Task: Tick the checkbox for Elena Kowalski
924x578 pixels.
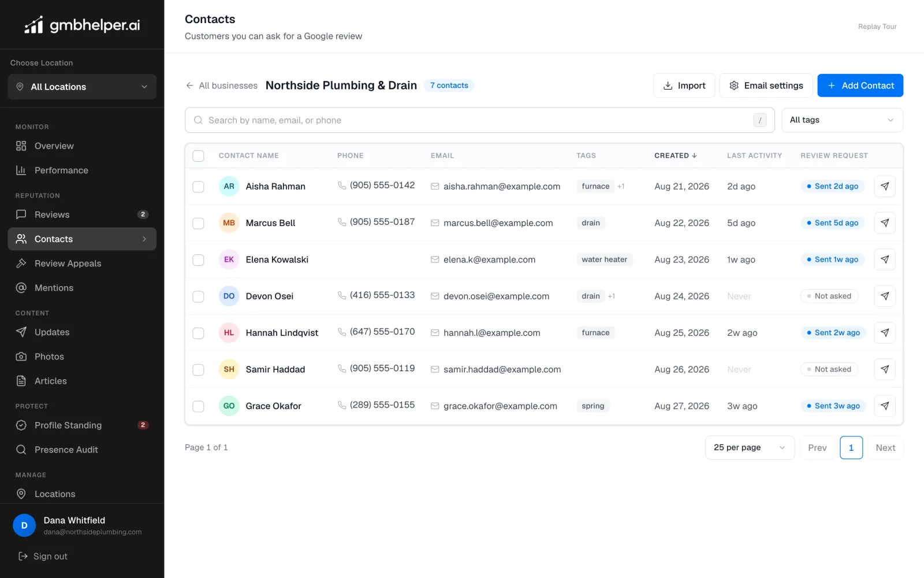Action: pyautogui.click(x=198, y=260)
